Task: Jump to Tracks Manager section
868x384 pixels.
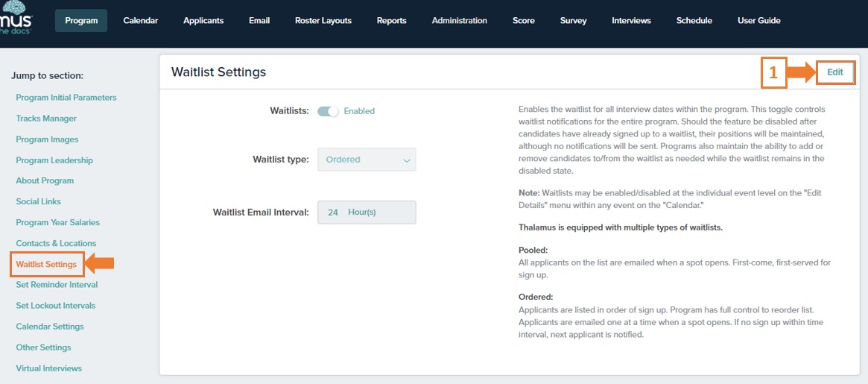Action: (46, 119)
